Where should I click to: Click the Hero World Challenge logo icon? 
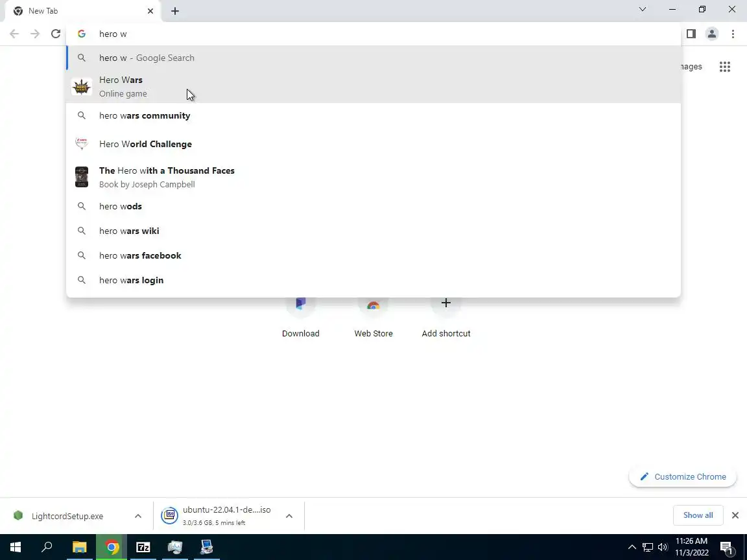[82, 143]
